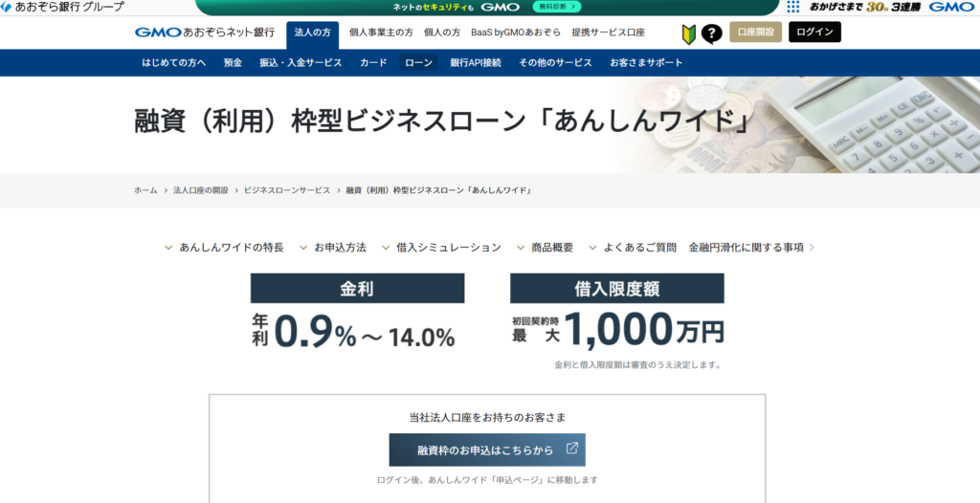The height and width of the screenshot is (503, 980).
Task: Click the 無料診断 banner button
Action: [x=556, y=7]
